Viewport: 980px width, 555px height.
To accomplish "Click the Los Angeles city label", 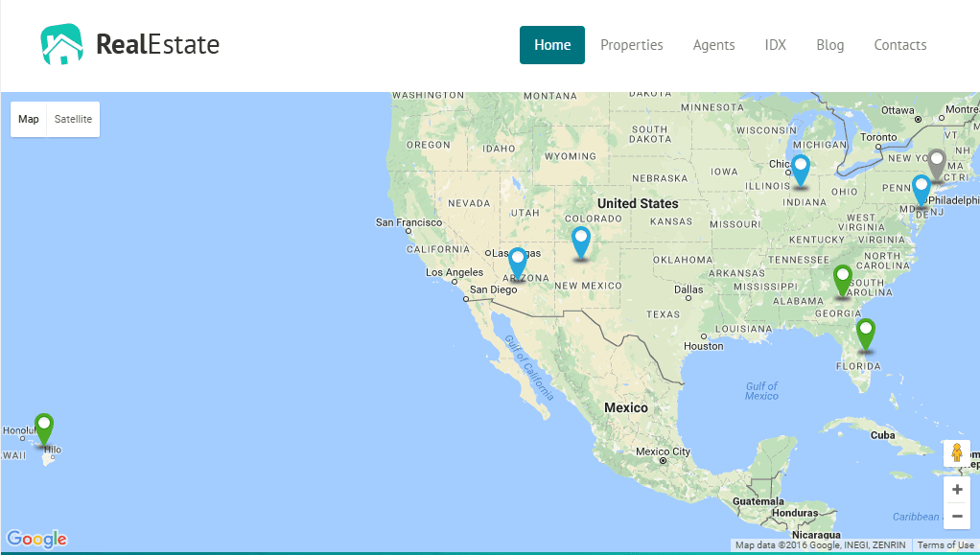I will [455, 272].
